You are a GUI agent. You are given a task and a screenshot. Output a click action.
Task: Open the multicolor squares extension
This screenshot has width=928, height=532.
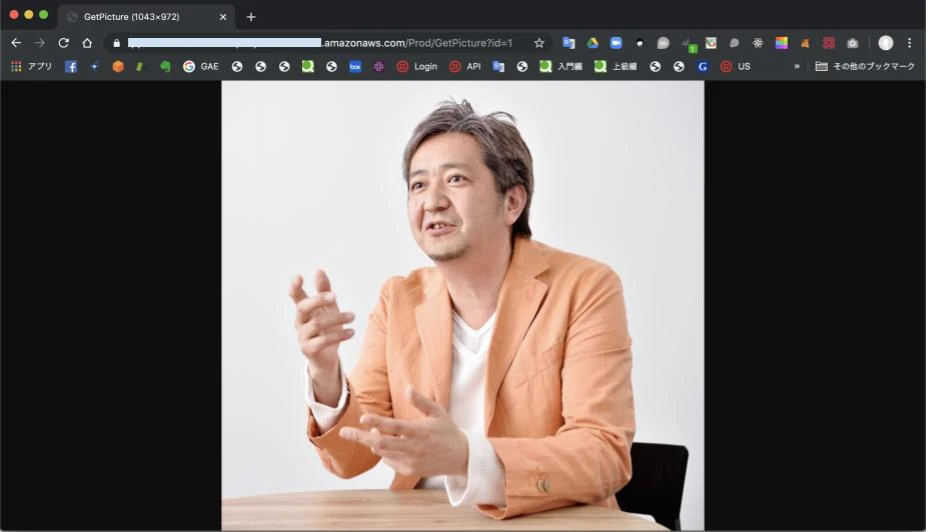coord(781,43)
